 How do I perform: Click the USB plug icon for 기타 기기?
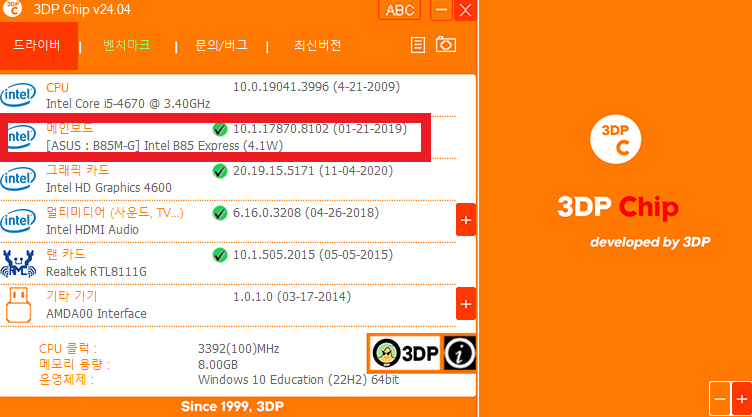[x=18, y=305]
